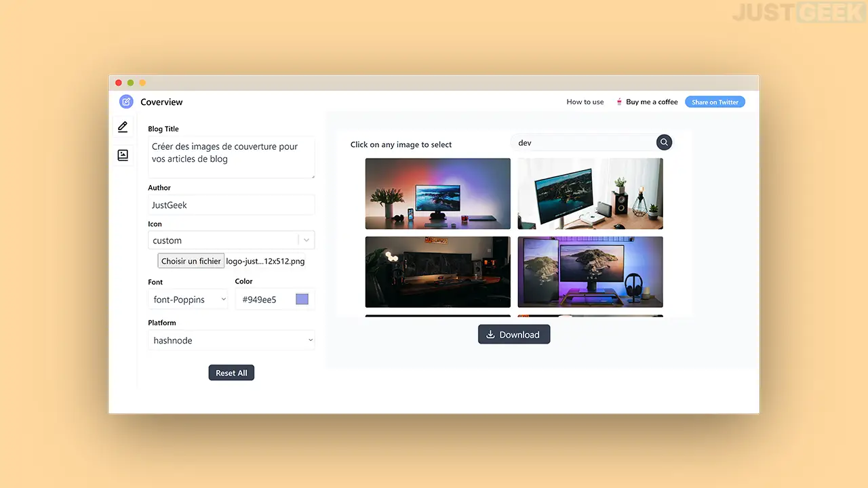
Task: Open the How to use page
Action: (x=585, y=102)
